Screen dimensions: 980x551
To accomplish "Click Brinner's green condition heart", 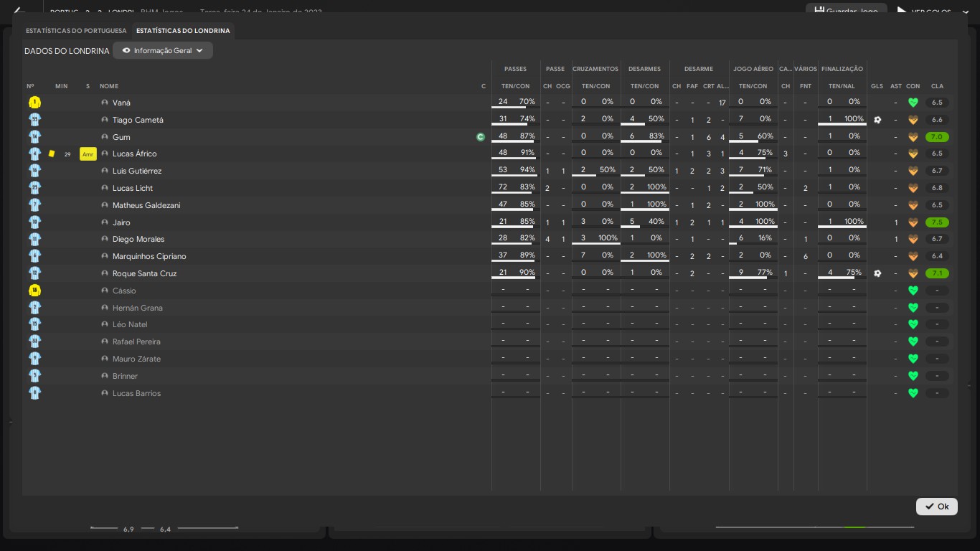I will pyautogui.click(x=913, y=376).
